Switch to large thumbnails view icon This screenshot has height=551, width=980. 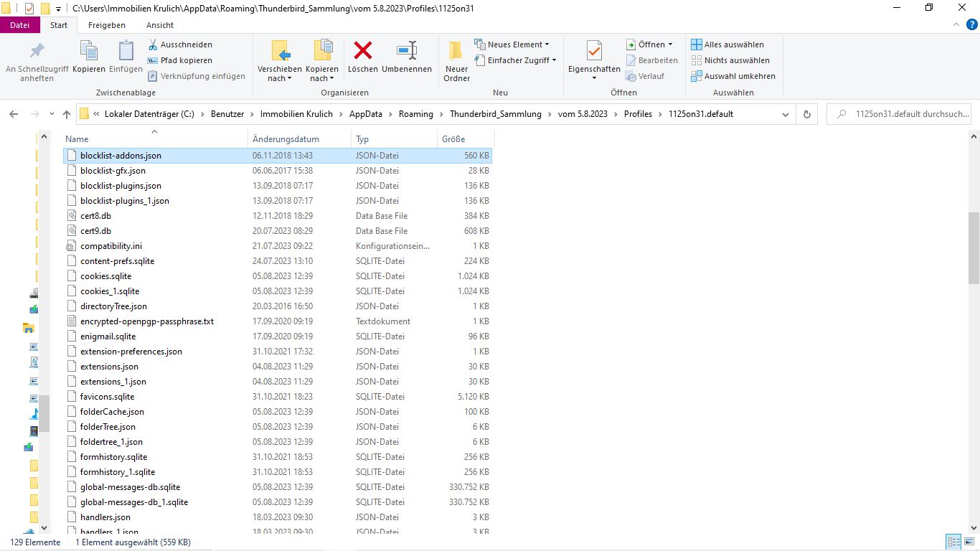point(969,542)
